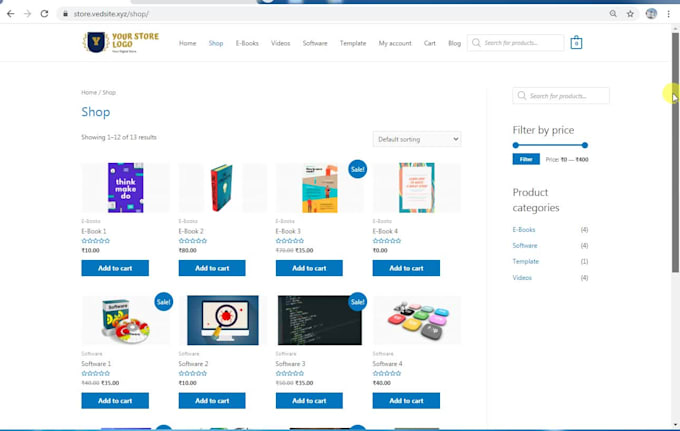Click Sale badge on Software 3

[x=357, y=302]
